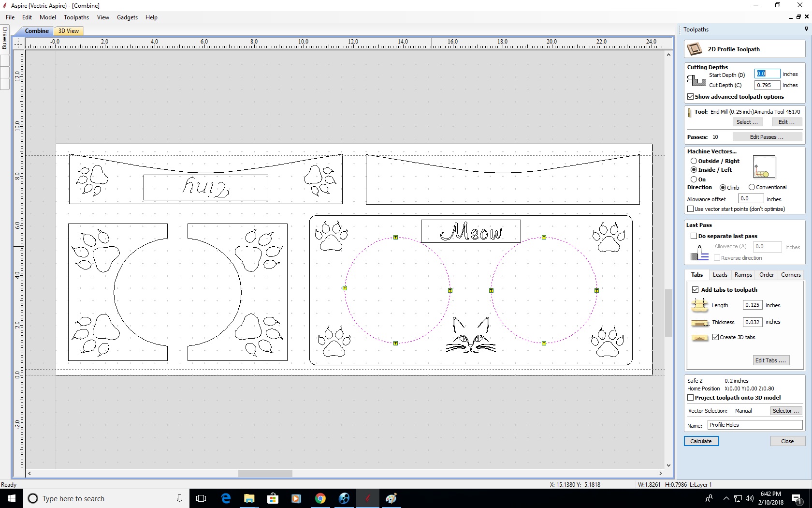Screen dimensions: 812x508
Task: Open the Leads tab
Action: 720,275
